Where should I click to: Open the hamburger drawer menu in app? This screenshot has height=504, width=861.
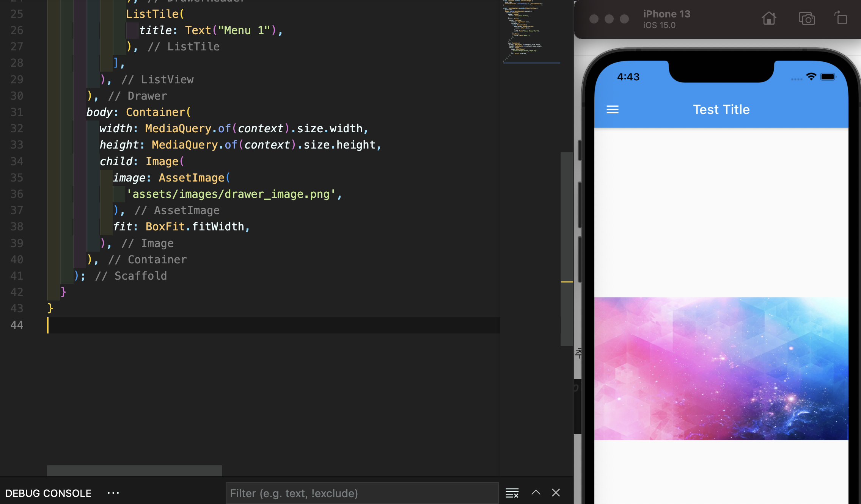(612, 110)
